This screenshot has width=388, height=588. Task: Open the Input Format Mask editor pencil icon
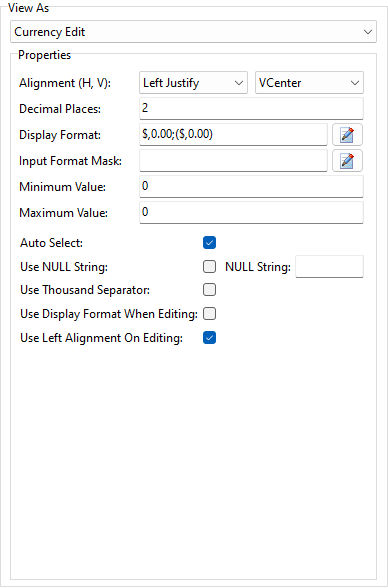coord(347,160)
